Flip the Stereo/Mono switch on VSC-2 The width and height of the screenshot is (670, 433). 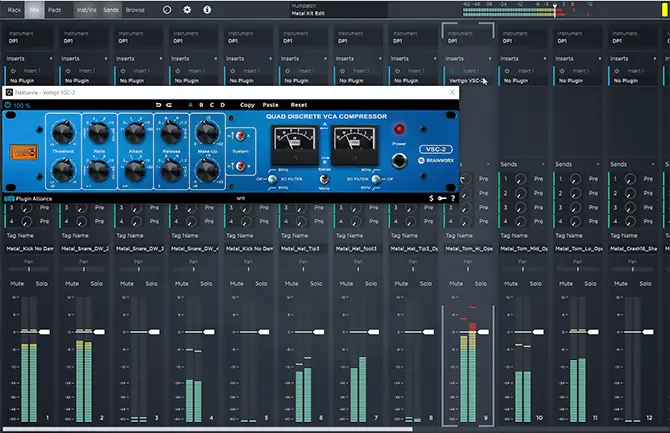pos(324,179)
